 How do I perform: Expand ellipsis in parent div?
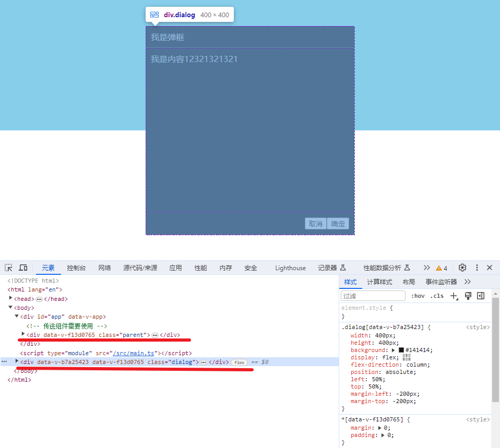click(155, 335)
